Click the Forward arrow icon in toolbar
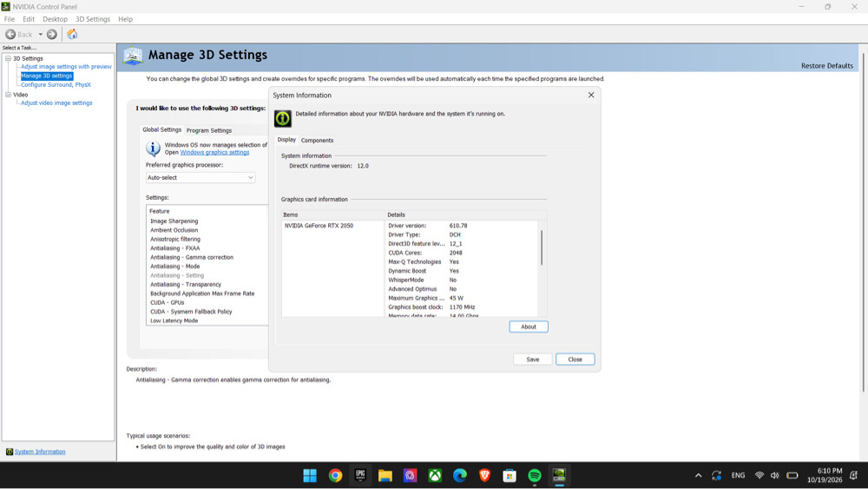868x489 pixels. pos(51,35)
